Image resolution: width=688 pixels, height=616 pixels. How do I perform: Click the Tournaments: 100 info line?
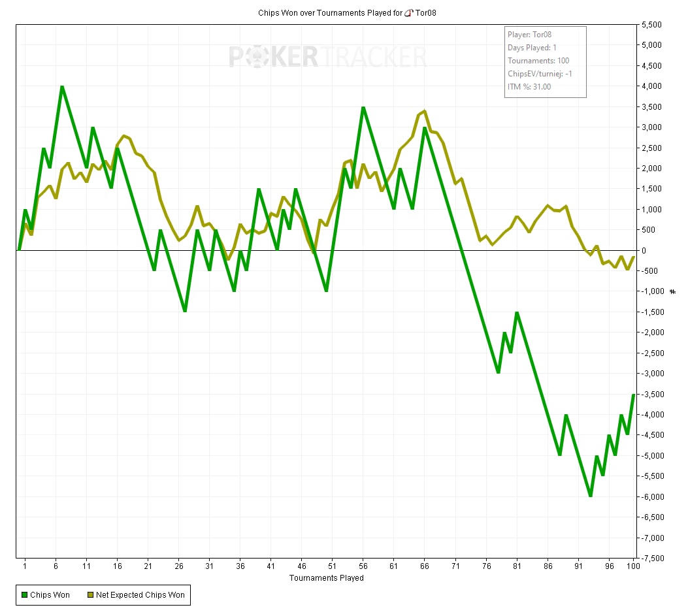click(538, 61)
